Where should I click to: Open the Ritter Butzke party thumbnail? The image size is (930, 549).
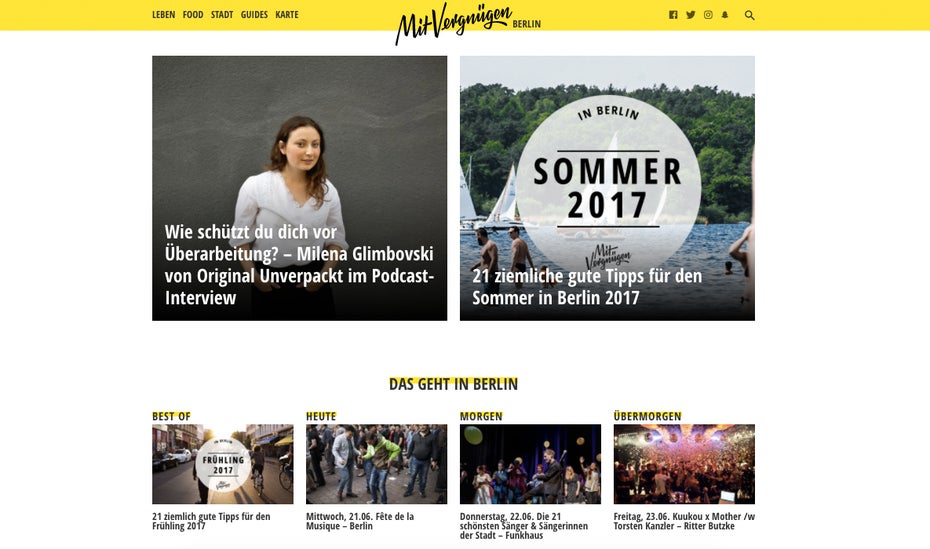tap(684, 464)
